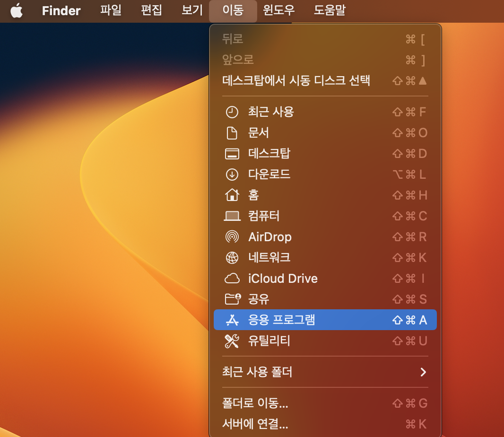
Task: Switch to the 파일 menu
Action: pyautogui.click(x=111, y=10)
